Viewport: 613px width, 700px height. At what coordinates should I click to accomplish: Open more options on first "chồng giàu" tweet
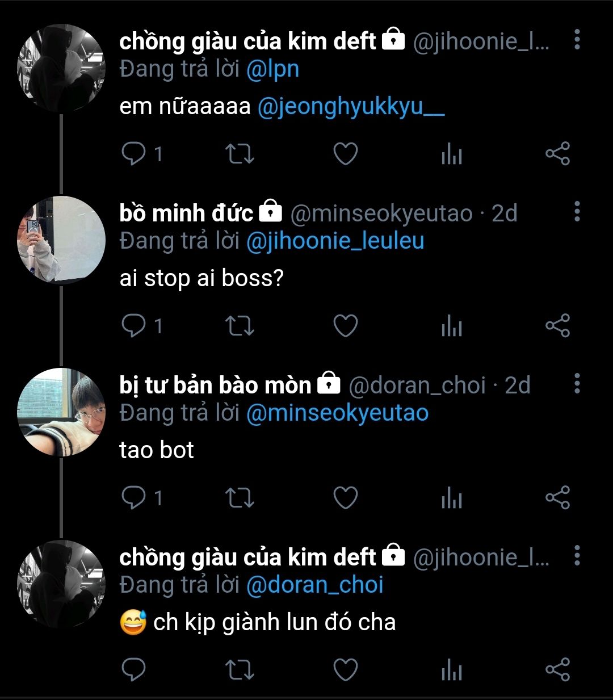577,40
